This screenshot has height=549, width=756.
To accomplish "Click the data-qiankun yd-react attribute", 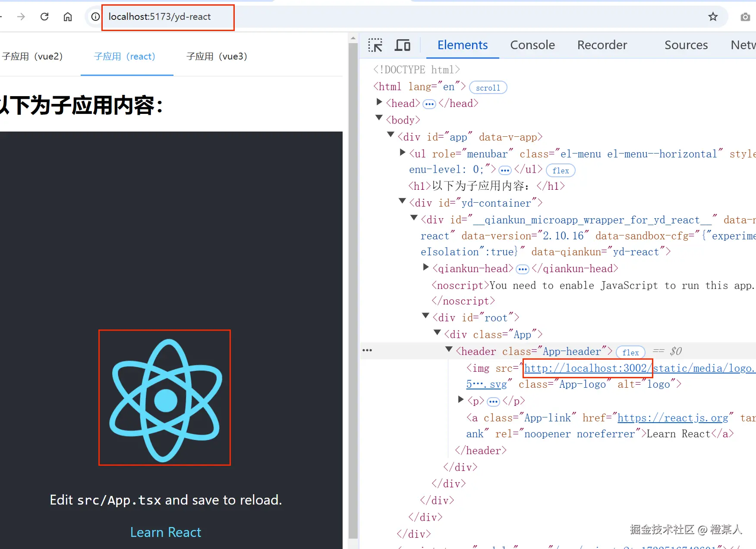I will coord(598,252).
